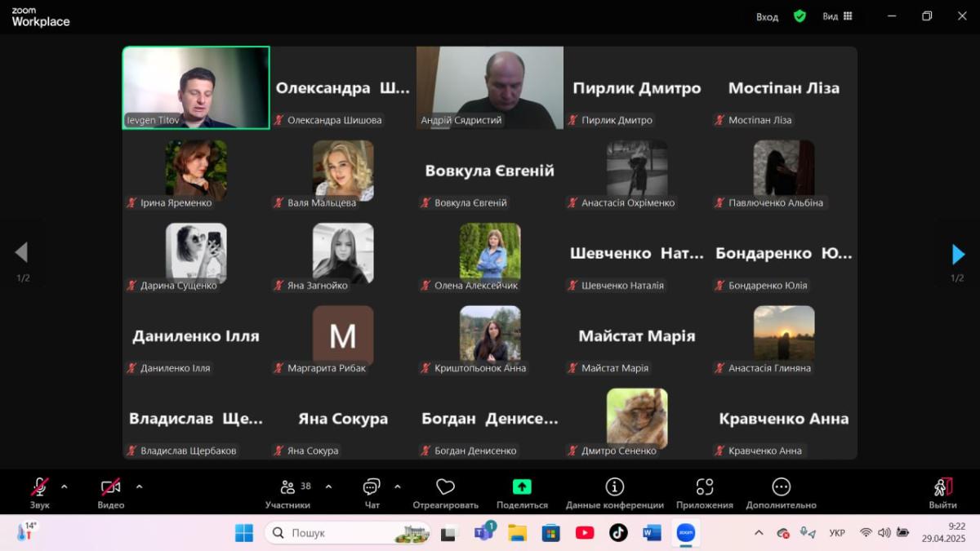Open Conference details info icon
980x551 pixels.
coord(614,487)
